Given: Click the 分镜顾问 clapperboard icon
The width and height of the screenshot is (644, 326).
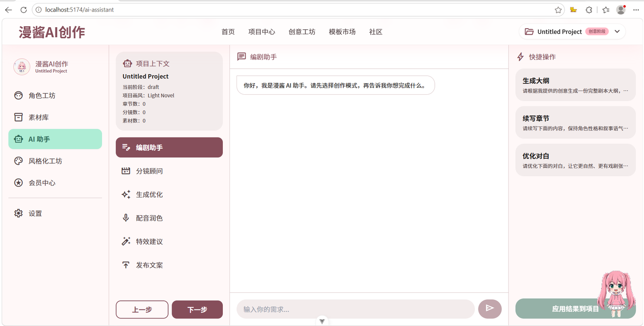Looking at the screenshot, I should (x=126, y=171).
